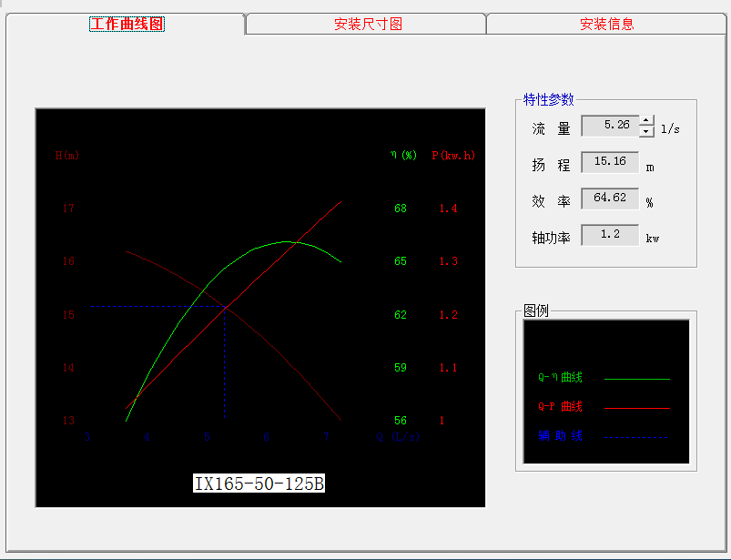Click the operating point where dashed lines meet
Viewport: 731px width, 560px height.
tap(225, 306)
